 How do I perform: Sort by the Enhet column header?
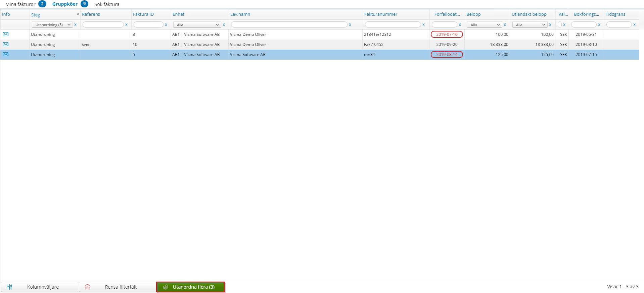click(x=179, y=14)
